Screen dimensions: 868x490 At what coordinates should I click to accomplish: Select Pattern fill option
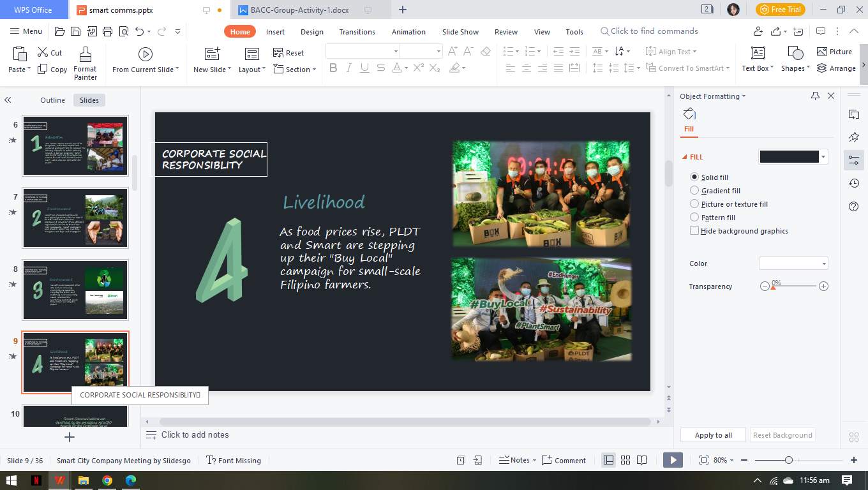point(694,218)
